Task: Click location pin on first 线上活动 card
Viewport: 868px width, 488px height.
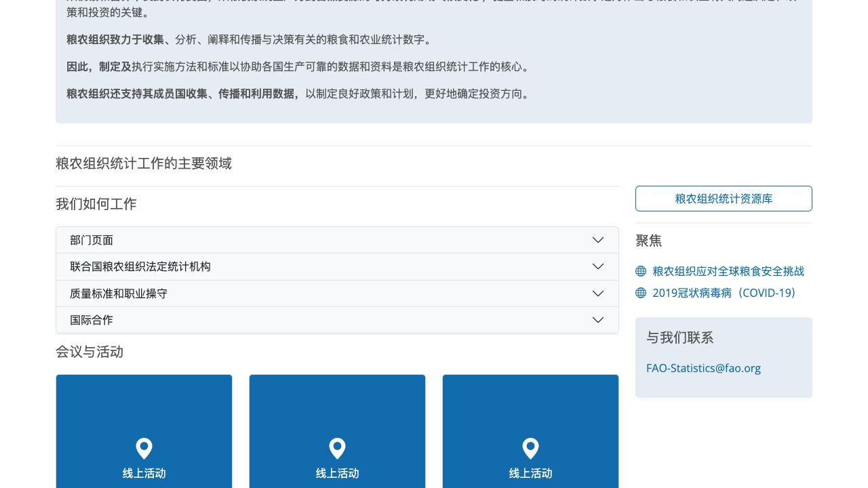Action: pos(144,449)
